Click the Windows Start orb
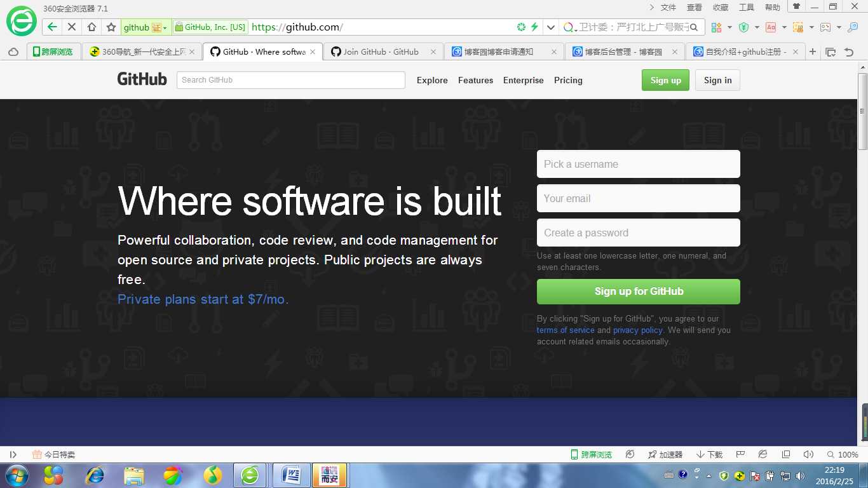The width and height of the screenshot is (868, 488). (17, 475)
